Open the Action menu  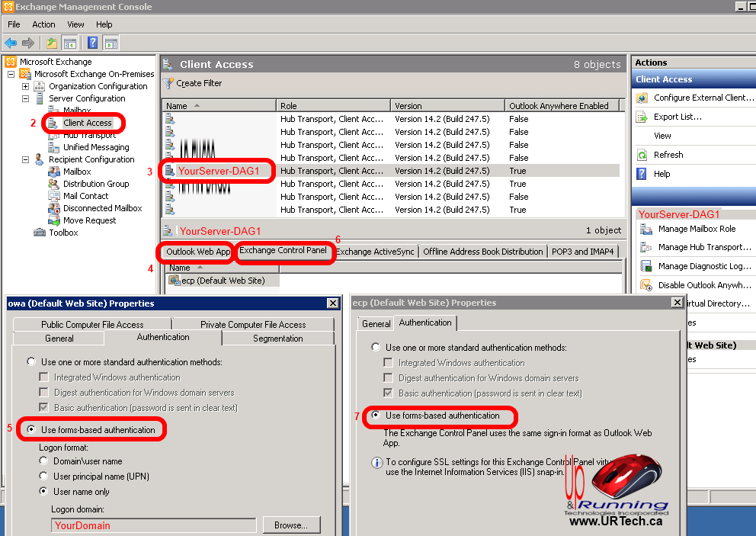(x=43, y=24)
